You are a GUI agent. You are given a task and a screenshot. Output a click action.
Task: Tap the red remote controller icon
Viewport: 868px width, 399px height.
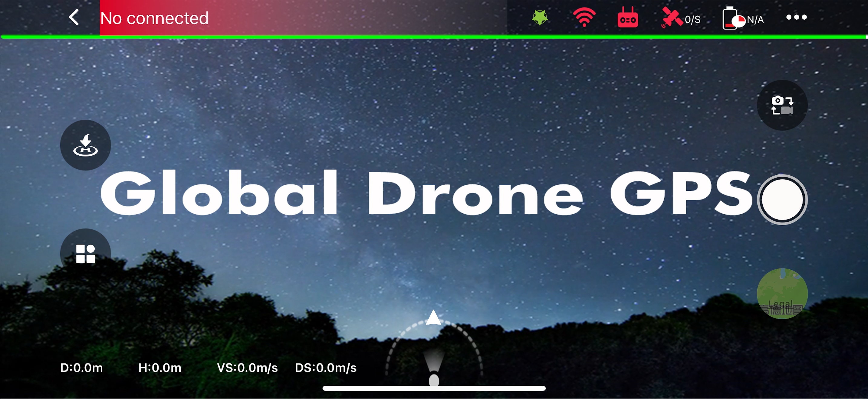pos(627,17)
